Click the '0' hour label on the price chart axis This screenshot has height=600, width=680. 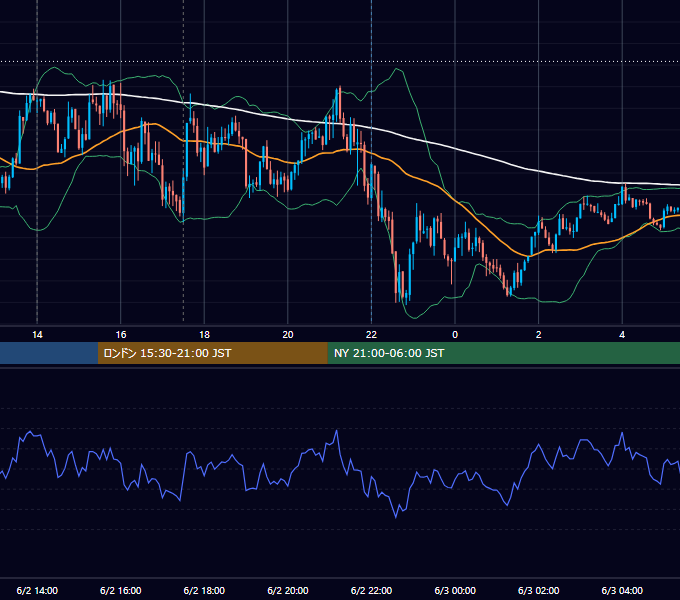(455, 334)
